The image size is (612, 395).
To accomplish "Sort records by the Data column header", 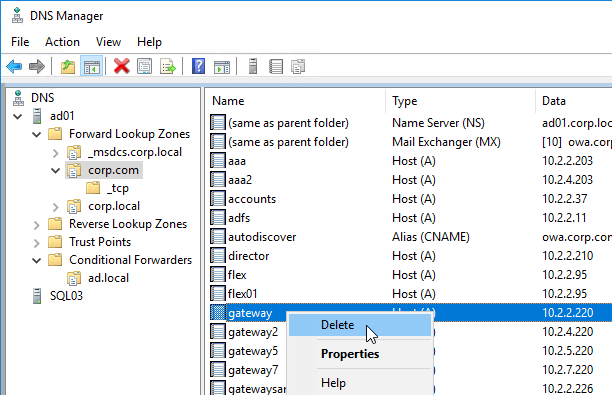I will pos(574,101).
